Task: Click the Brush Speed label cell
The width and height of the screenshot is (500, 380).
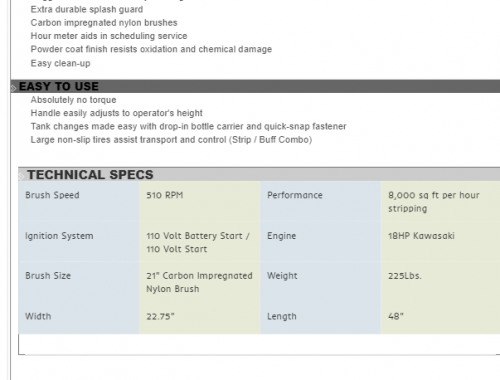Action: pyautogui.click(x=79, y=202)
